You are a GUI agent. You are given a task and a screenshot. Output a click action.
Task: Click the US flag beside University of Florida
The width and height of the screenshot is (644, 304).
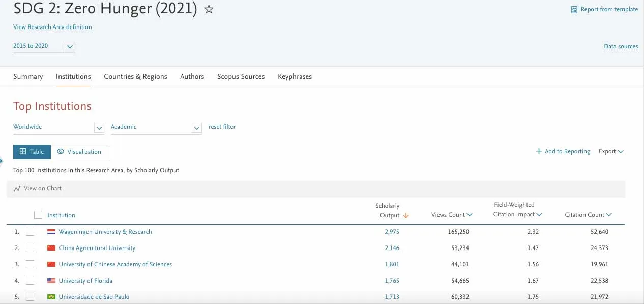(x=51, y=281)
